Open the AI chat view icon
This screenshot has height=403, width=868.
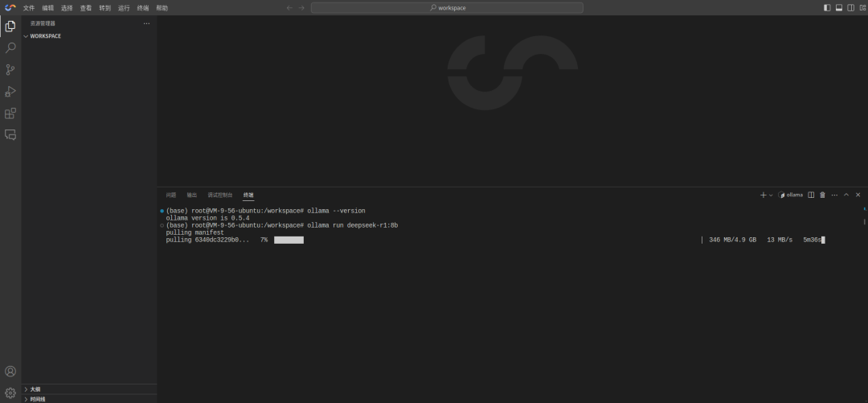(10, 134)
